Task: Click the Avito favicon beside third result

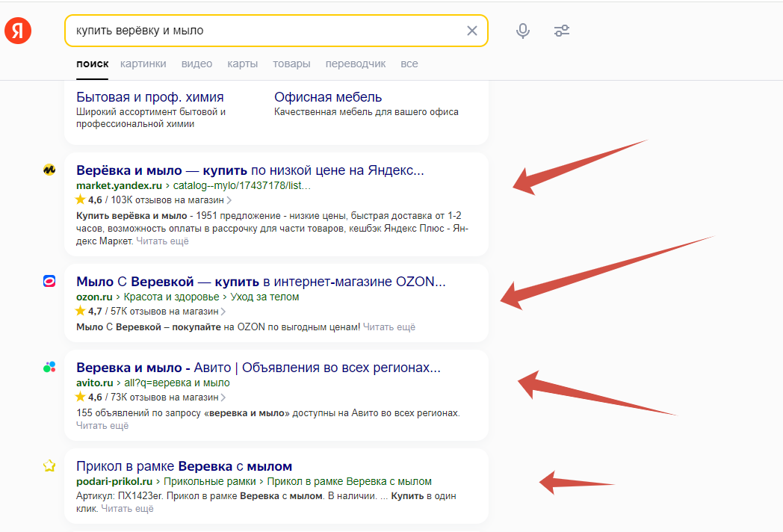Action: (49, 367)
